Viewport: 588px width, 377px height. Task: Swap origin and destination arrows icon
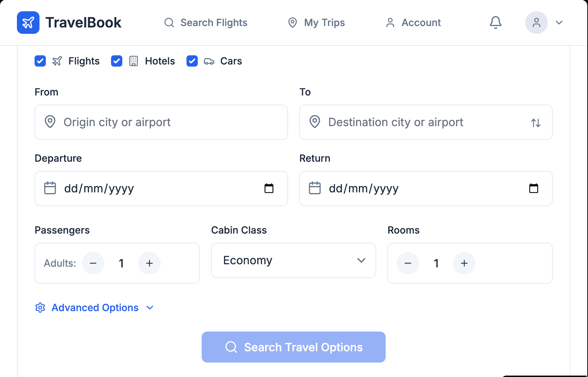point(535,123)
